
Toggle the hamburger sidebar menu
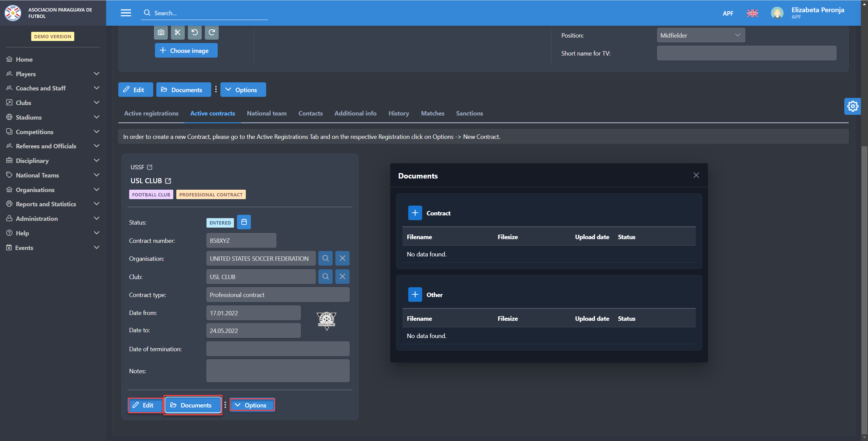[x=126, y=13]
